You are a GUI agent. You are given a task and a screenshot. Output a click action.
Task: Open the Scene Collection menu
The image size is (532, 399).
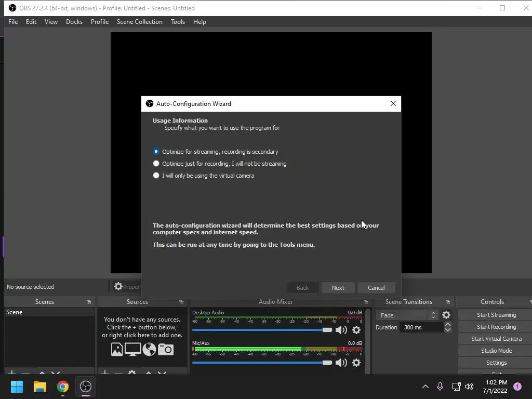[x=139, y=22]
